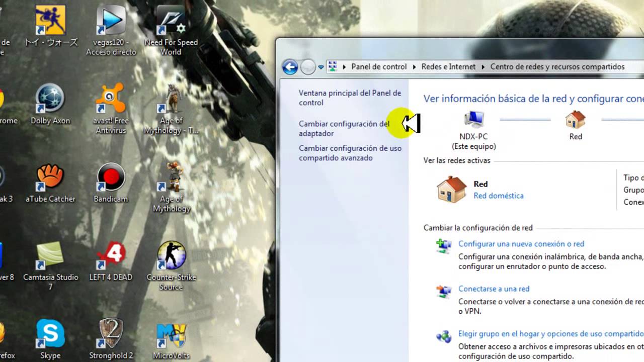Image resolution: width=644 pixels, height=362 pixels.
Task: Open Cambiar configuración de uso compartido avanzado
Action: click(350, 153)
